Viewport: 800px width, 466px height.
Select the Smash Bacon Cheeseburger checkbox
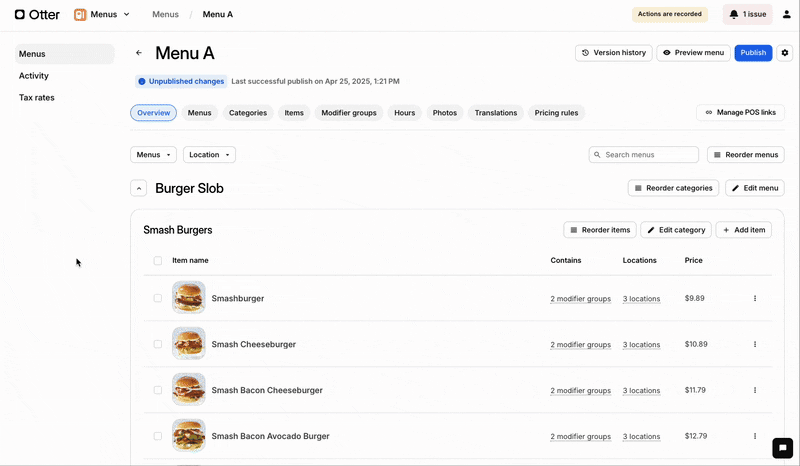coord(158,390)
